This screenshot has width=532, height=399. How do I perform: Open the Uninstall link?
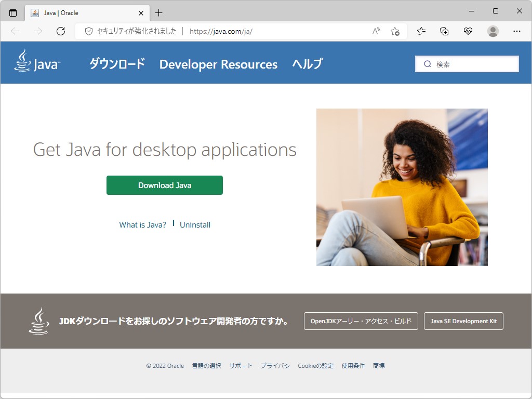point(195,224)
